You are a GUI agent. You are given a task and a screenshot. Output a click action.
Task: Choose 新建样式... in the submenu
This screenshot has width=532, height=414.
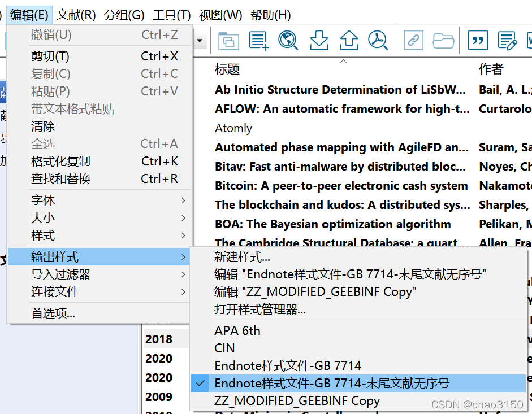point(358,257)
